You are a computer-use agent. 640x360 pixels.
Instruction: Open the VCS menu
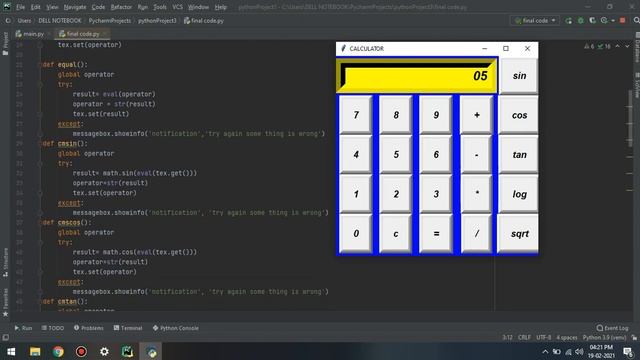[x=178, y=7]
